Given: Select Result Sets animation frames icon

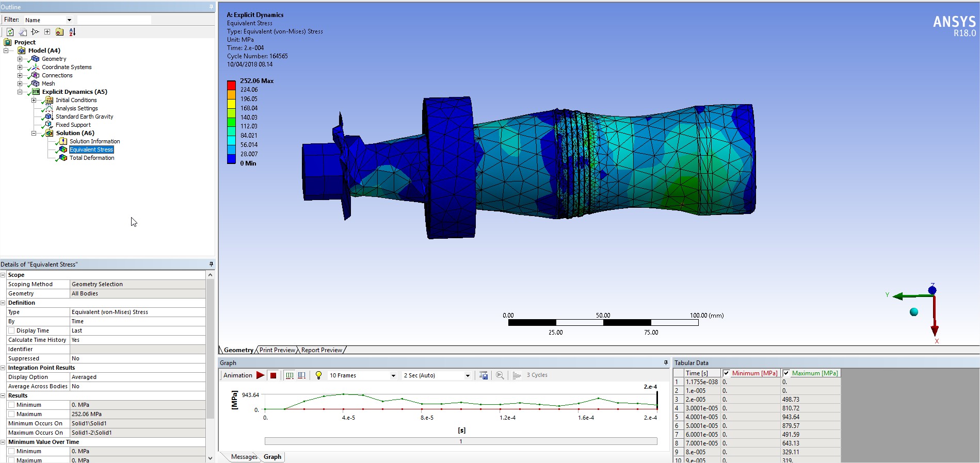Looking at the screenshot, I should pos(302,375).
